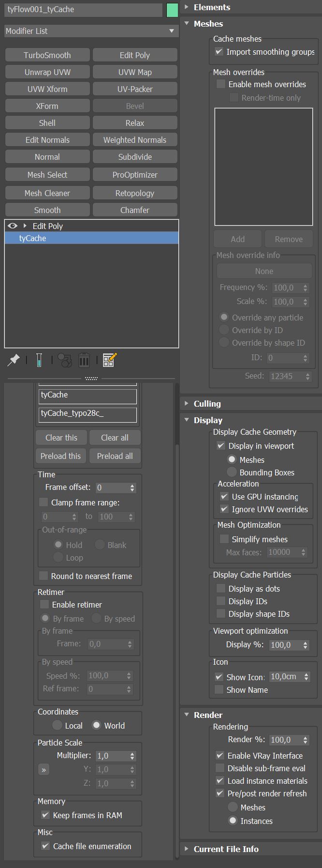This screenshot has height=868, width=322.
Task: Toggle Edit Poly modifier eye icon
Action: (x=13, y=226)
